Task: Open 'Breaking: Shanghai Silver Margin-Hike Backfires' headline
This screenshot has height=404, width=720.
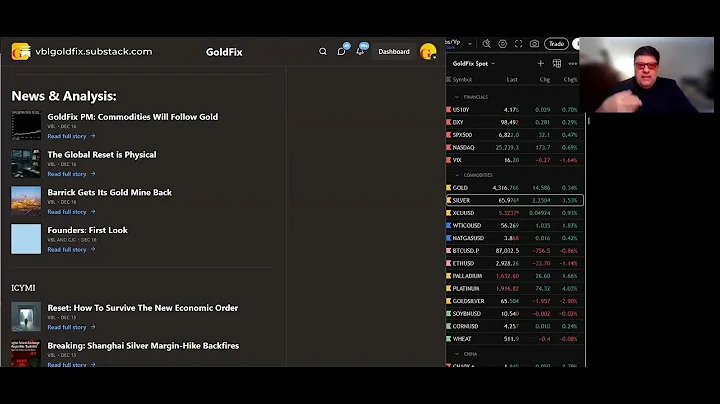Action: [x=143, y=345]
